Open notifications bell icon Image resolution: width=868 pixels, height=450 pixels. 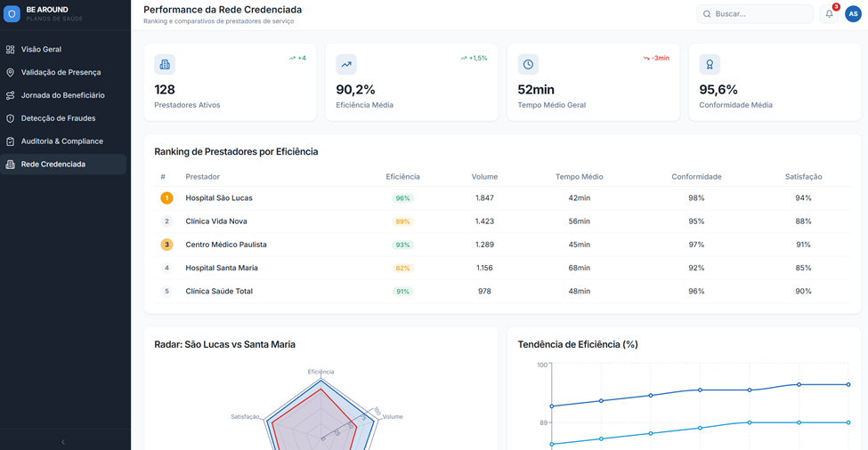[829, 14]
